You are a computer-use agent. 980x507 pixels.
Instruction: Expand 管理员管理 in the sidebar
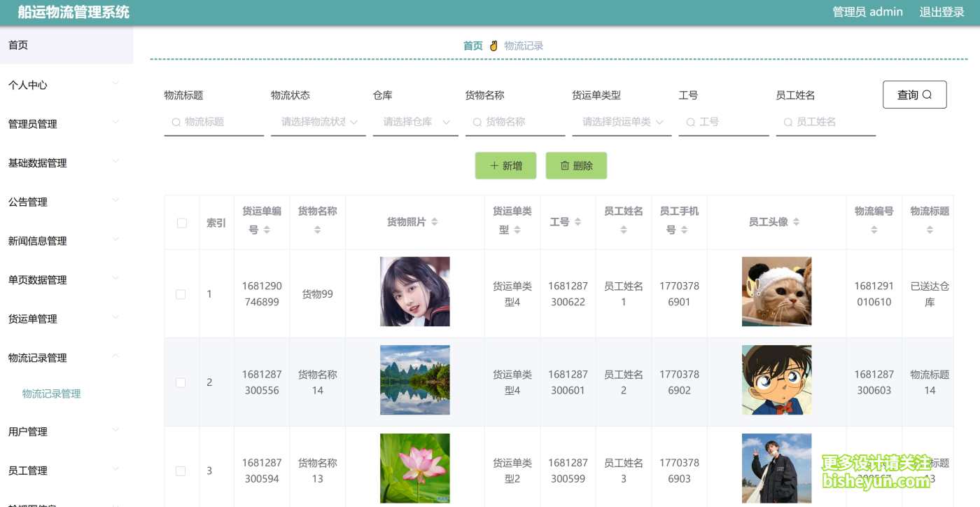66,124
